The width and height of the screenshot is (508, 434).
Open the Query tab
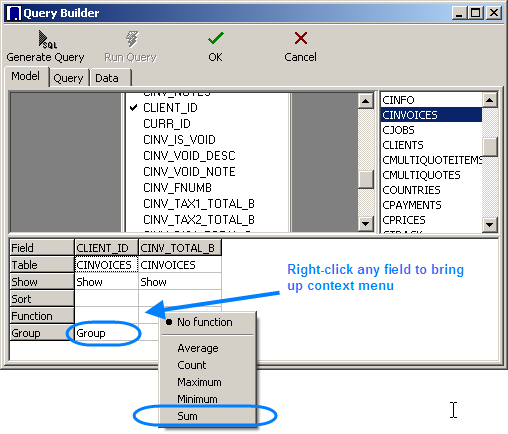[x=68, y=78]
